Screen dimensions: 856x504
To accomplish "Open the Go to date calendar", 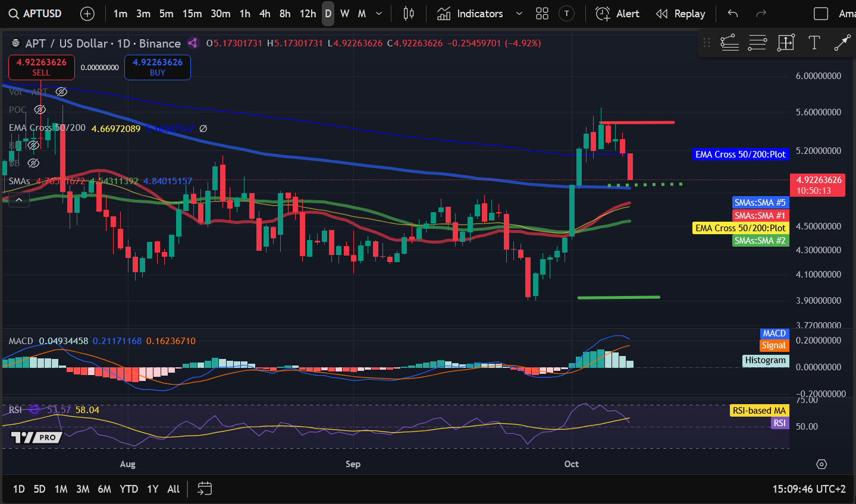I will (204, 489).
